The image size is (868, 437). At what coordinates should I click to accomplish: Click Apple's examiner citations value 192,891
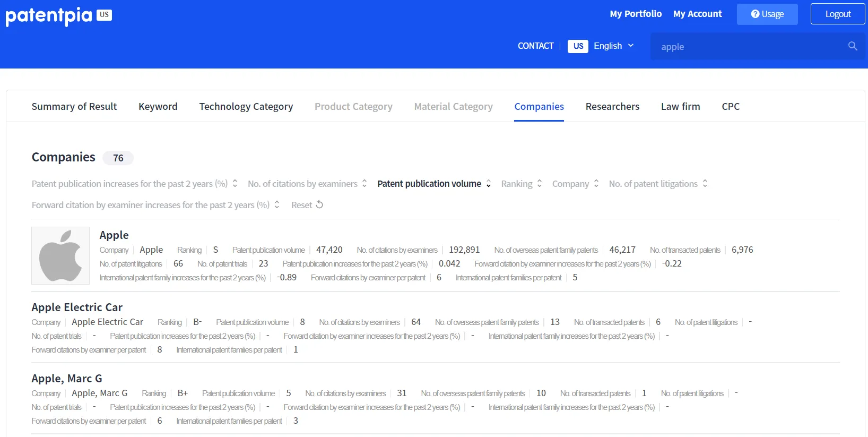tap(464, 250)
